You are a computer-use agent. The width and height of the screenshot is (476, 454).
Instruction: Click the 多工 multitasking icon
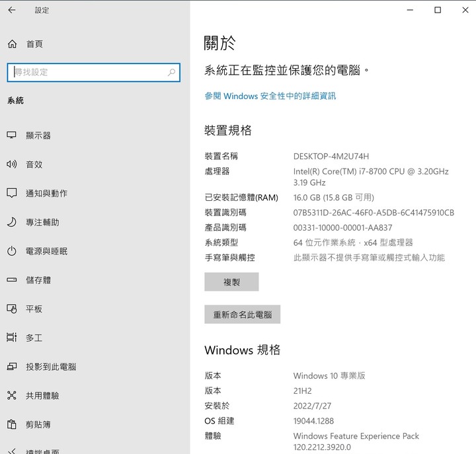point(11,338)
